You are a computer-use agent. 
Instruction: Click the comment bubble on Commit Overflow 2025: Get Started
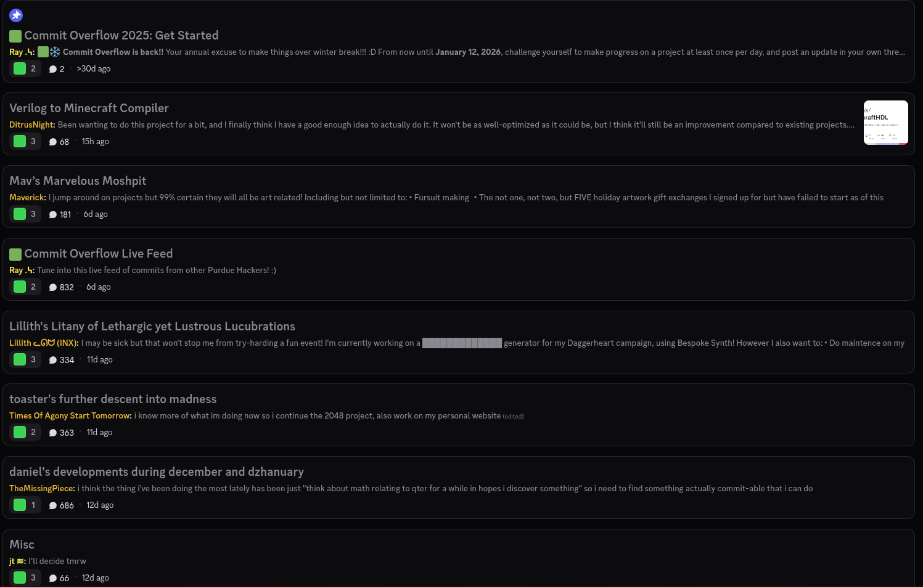tap(52, 68)
